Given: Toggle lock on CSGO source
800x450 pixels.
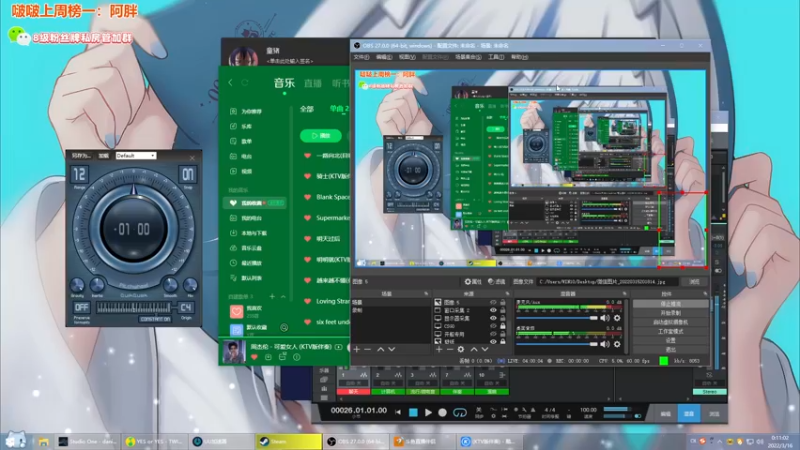Looking at the screenshot, I should [503, 326].
